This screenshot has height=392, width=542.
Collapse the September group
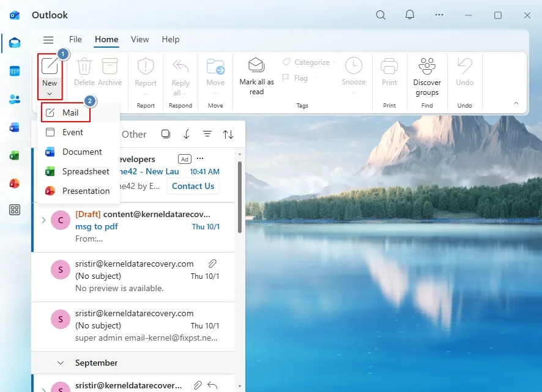click(x=61, y=363)
